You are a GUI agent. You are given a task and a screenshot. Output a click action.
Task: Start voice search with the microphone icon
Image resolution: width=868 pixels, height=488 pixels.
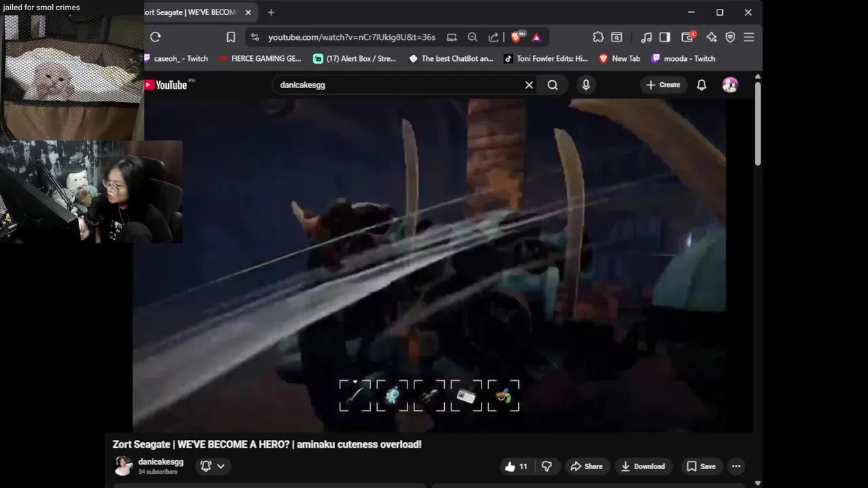point(586,85)
